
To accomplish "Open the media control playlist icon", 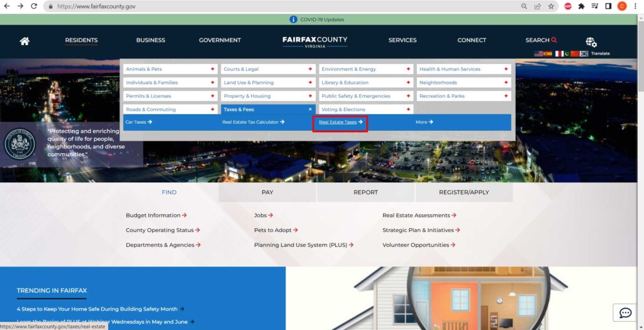I will coord(595,6).
